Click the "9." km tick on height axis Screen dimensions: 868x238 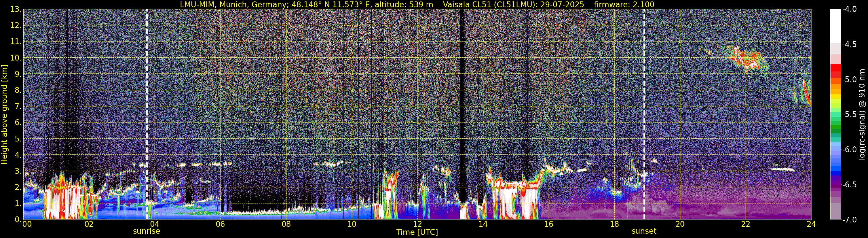[x=18, y=73]
